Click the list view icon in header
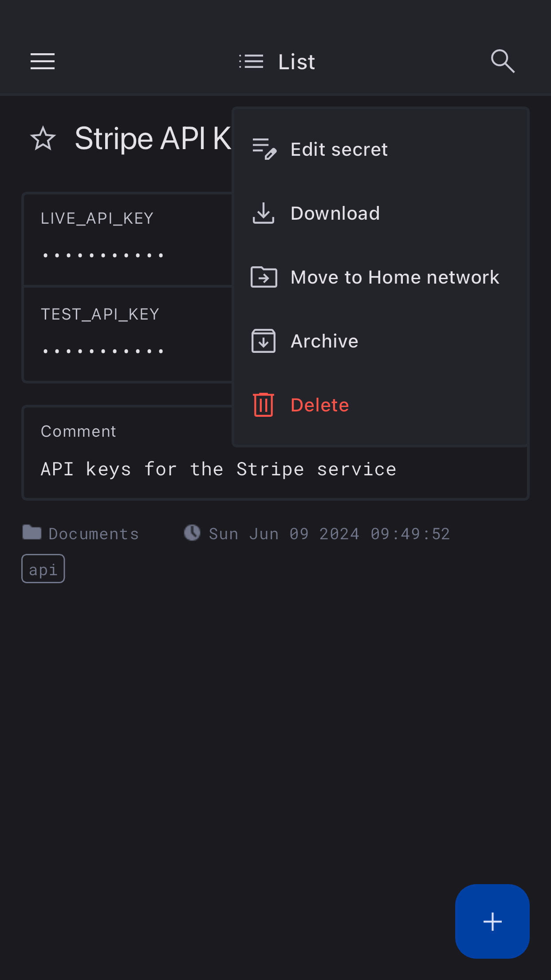551x980 pixels. (251, 61)
